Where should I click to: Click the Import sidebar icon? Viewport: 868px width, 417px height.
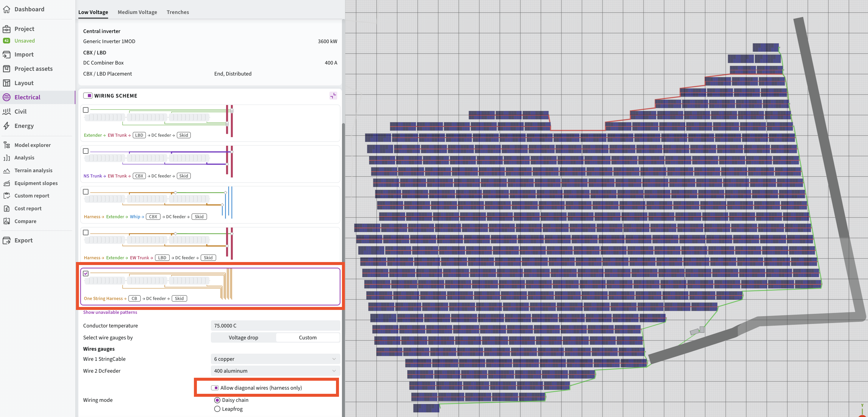(x=6, y=54)
